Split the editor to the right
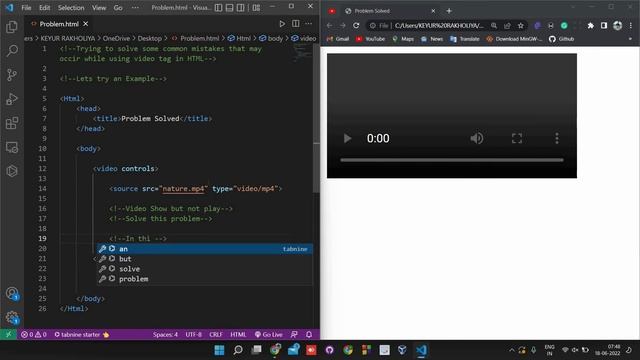This screenshot has height=360, width=640. point(296,24)
